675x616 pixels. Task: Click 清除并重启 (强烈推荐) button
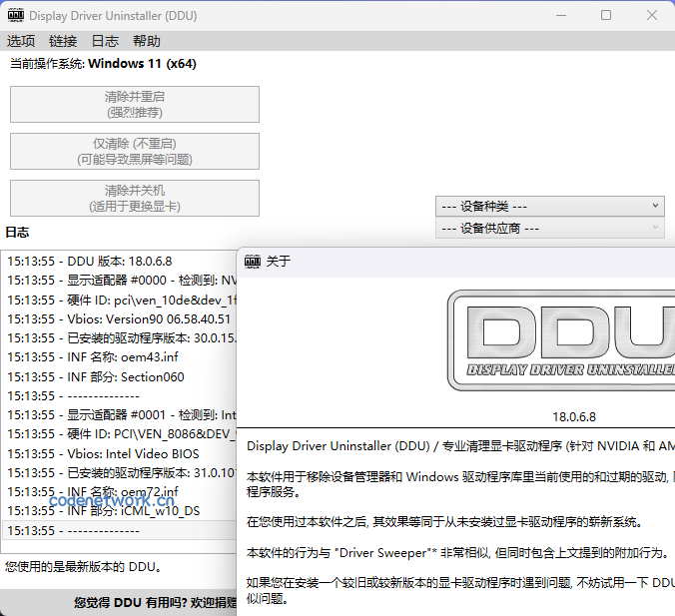click(x=135, y=105)
